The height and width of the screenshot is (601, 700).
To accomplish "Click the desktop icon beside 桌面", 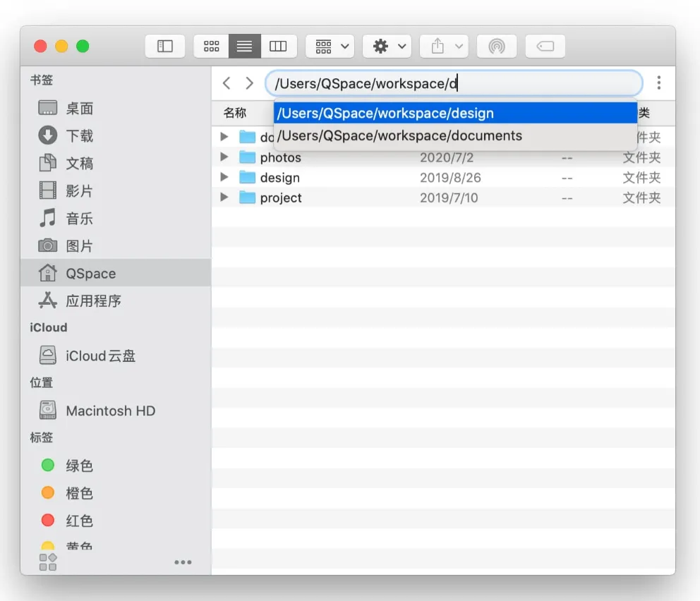I will point(48,108).
